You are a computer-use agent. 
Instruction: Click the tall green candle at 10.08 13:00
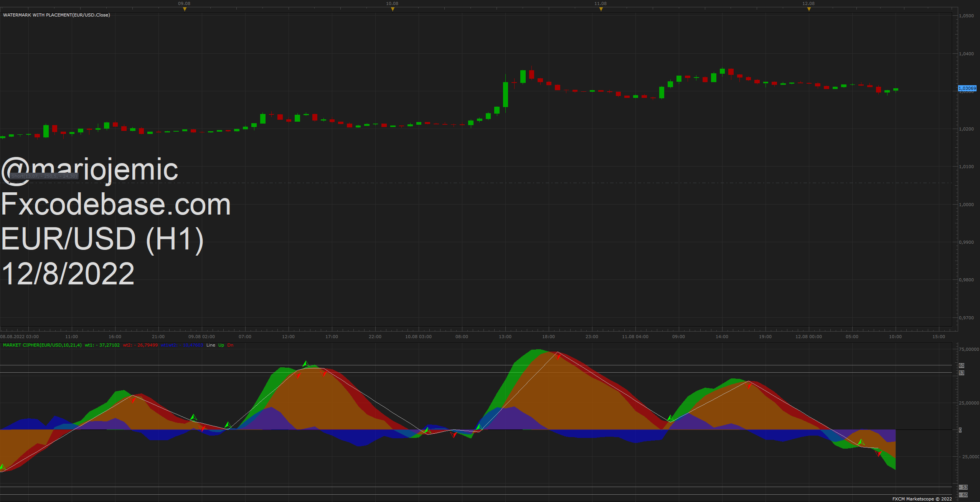(x=505, y=94)
